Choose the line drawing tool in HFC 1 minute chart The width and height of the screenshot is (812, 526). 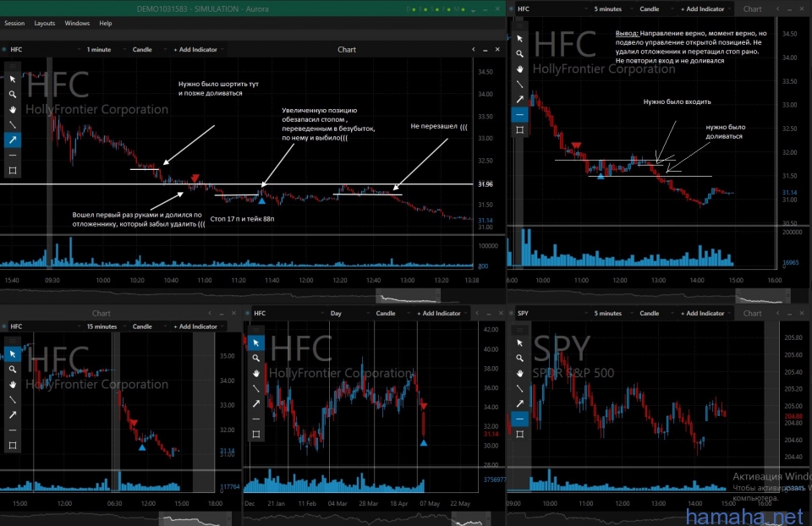click(13, 125)
